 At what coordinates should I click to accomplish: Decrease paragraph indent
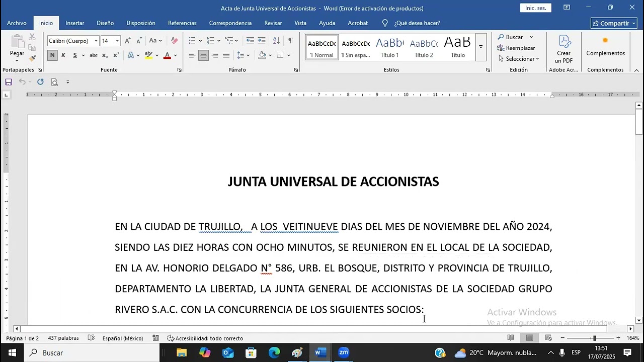coord(250,41)
